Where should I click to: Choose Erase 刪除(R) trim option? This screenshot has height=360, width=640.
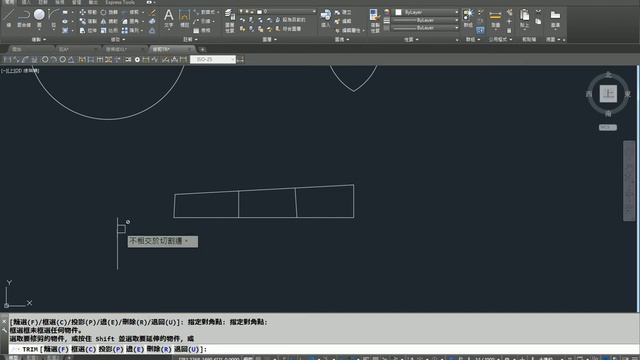pos(159,349)
